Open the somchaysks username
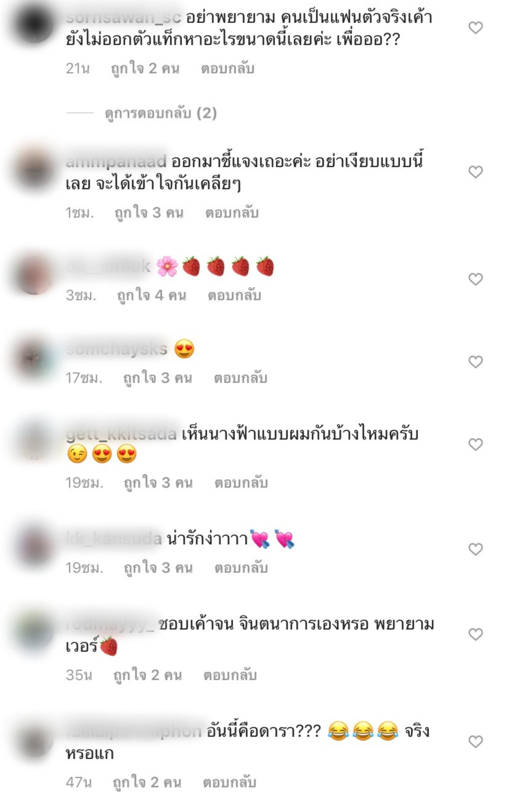509x812 pixels. coord(117,349)
